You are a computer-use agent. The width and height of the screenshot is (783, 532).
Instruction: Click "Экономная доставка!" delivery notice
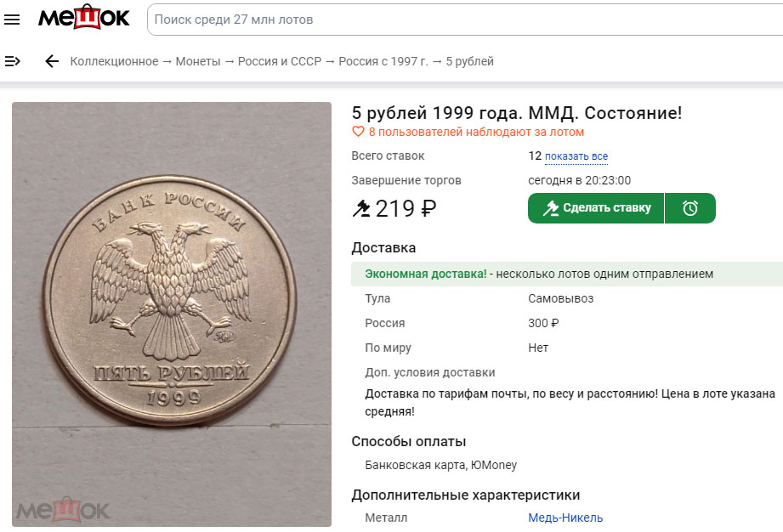click(x=425, y=274)
